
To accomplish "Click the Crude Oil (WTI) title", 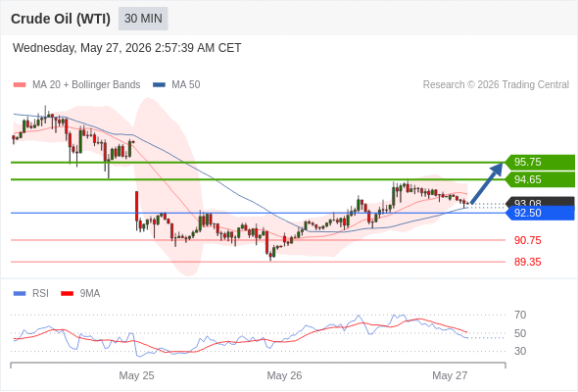I will click(61, 19).
